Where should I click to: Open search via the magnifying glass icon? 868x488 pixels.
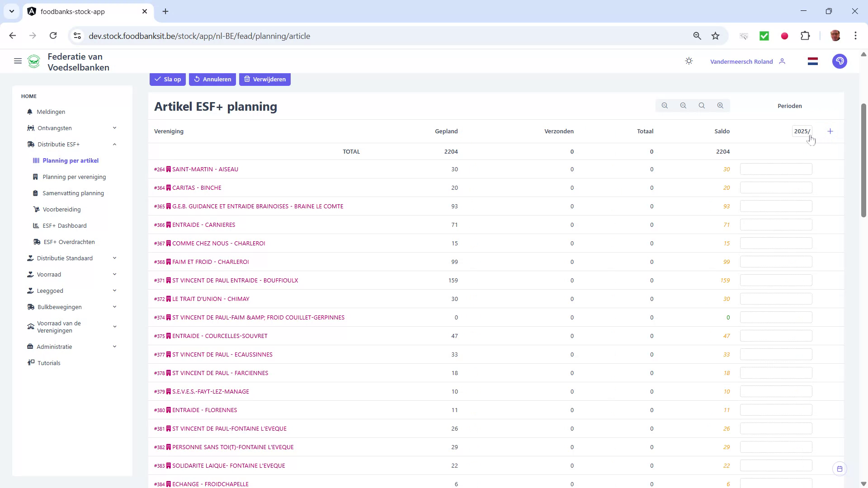pos(702,105)
